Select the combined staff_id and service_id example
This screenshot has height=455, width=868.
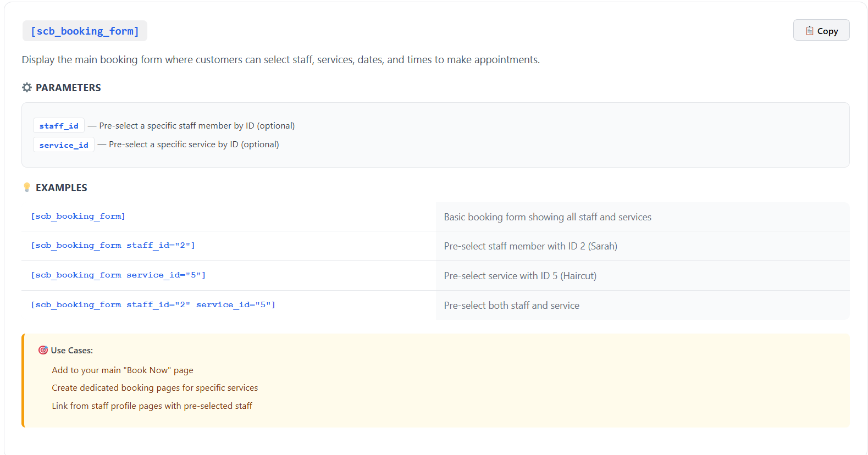(153, 305)
